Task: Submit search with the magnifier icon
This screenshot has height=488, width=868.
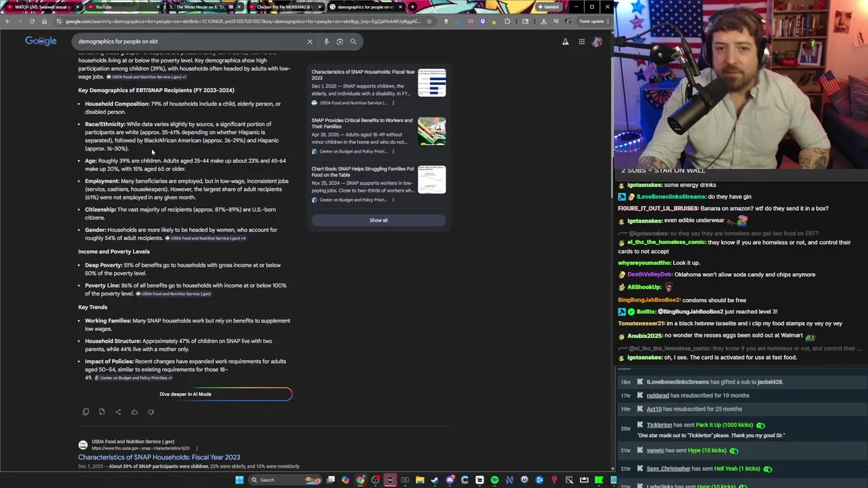Action: [353, 41]
